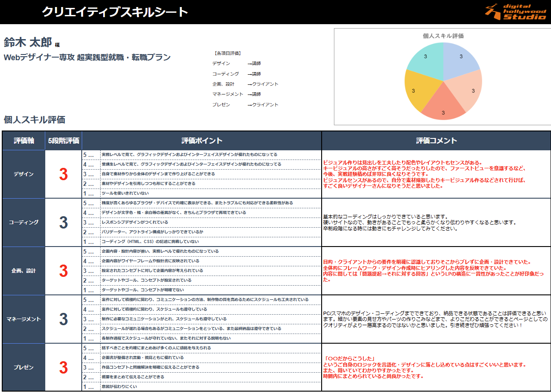The image size is (551, 392).
Task: Click the pie chart title 個人スキル評価
Action: pyautogui.click(x=443, y=36)
